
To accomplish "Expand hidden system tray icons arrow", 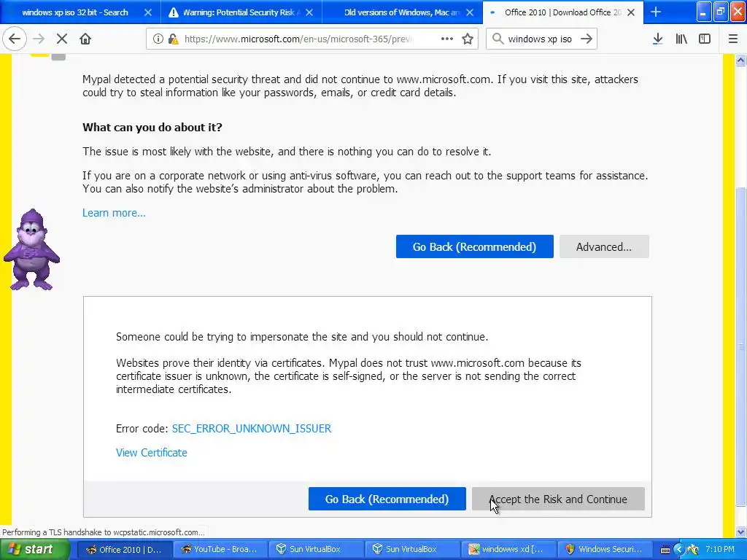I will tap(679, 550).
